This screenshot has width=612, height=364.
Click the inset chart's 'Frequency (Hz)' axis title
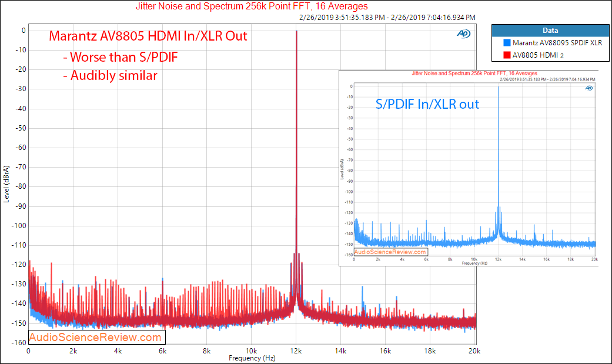pos(474,263)
